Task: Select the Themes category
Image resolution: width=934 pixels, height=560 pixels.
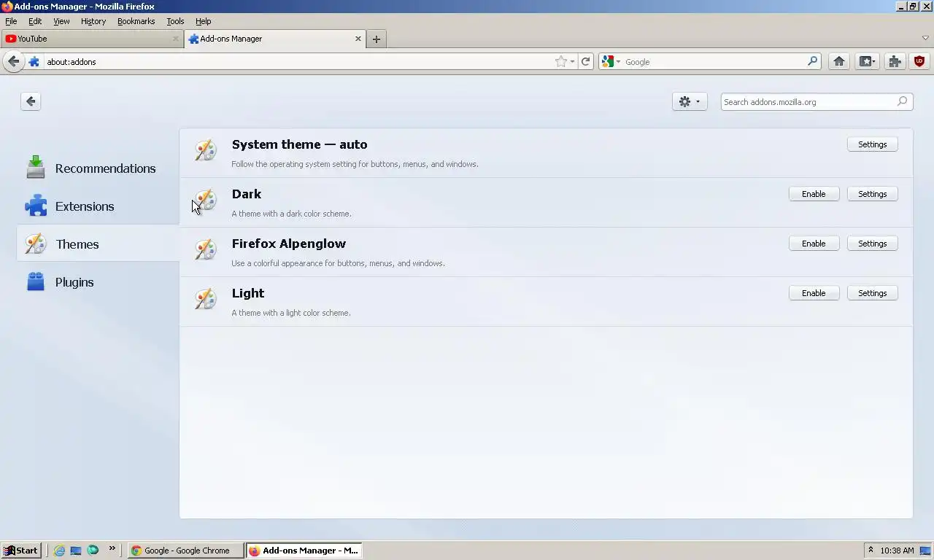Action: point(99,244)
